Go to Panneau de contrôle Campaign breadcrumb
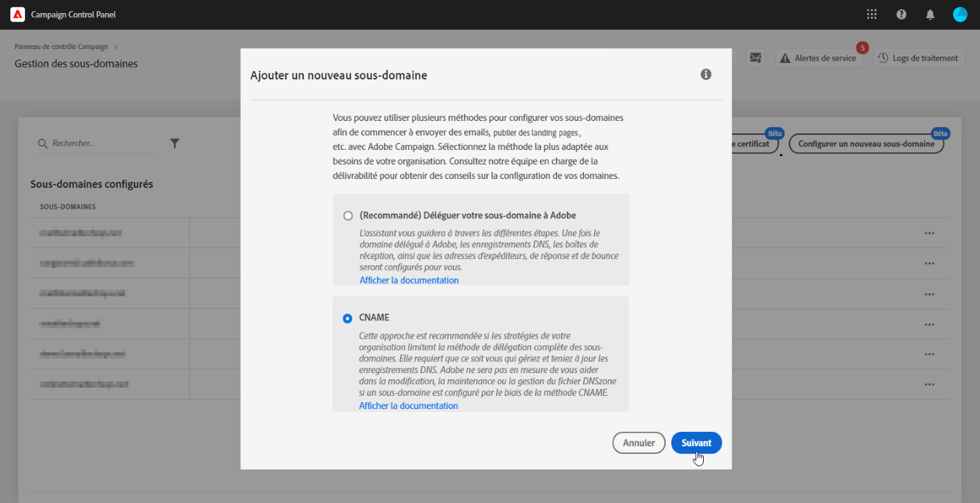Screen dimensions: 980x503 (61, 47)
